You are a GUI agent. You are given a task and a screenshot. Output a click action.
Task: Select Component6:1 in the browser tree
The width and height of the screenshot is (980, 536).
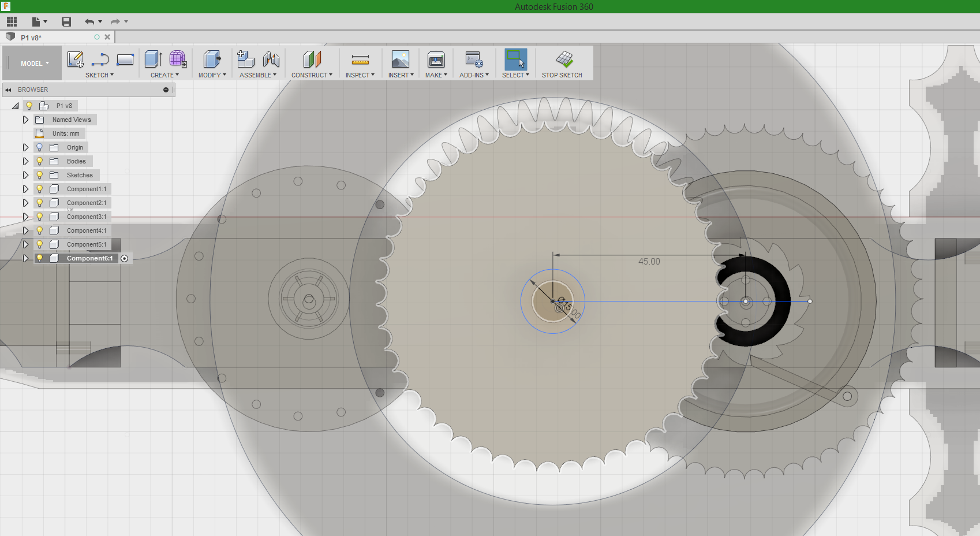coord(89,258)
